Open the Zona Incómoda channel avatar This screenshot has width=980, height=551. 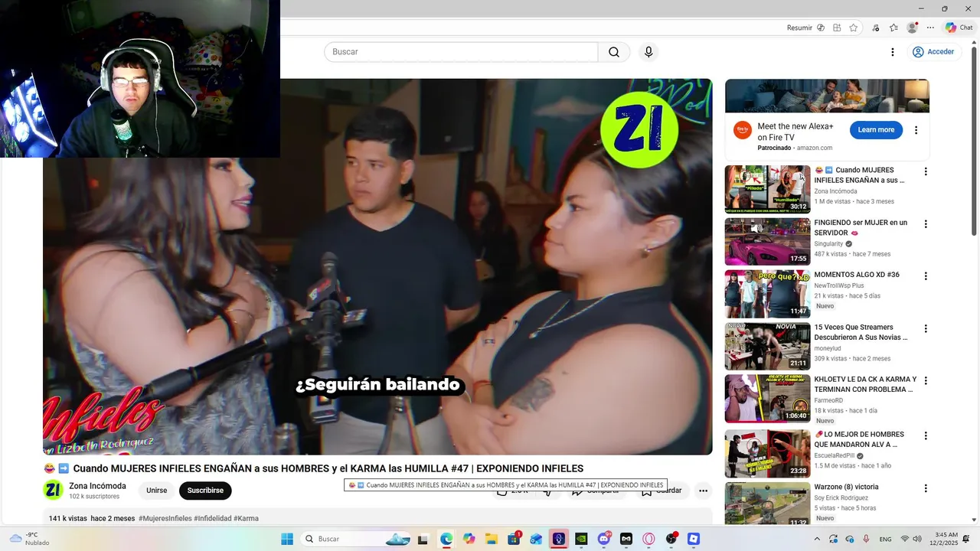[x=53, y=490]
